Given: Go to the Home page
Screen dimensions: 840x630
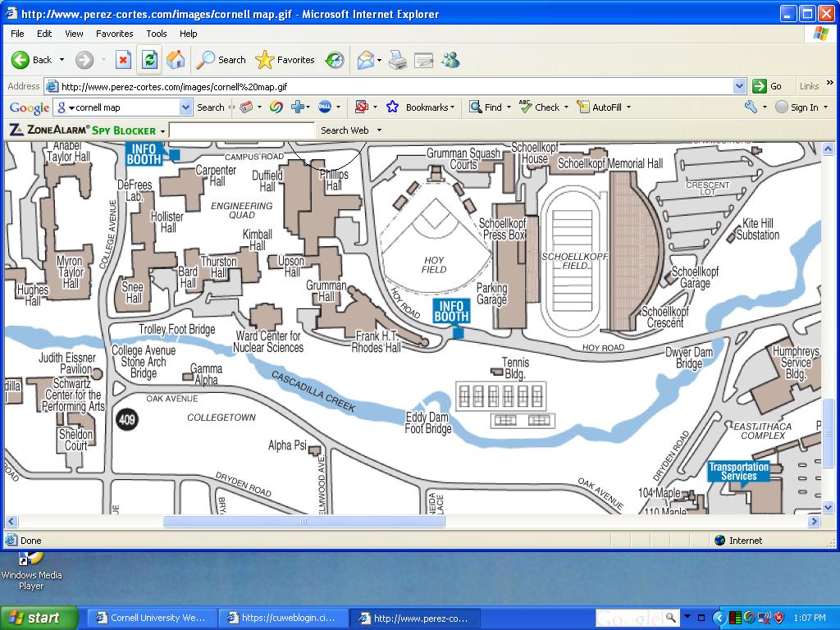Looking at the screenshot, I should point(175,60).
